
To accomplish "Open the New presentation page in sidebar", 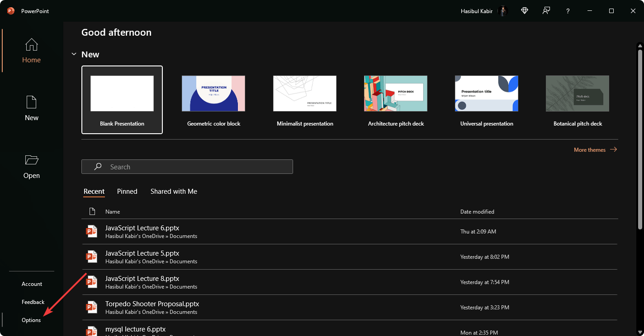I will 32,108.
